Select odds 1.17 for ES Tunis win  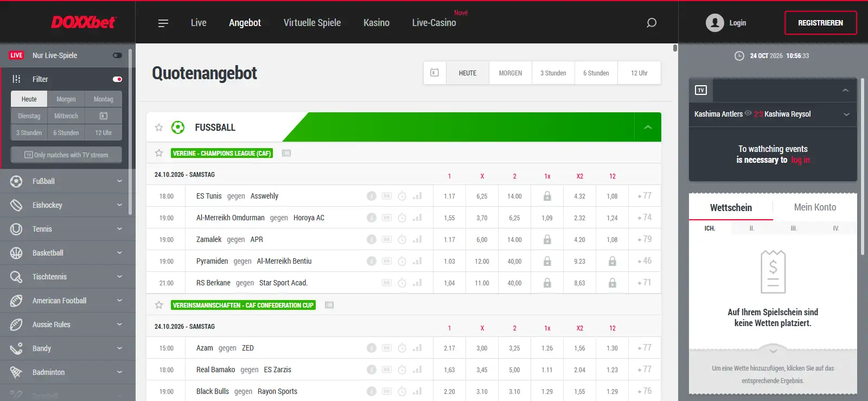coord(449,196)
